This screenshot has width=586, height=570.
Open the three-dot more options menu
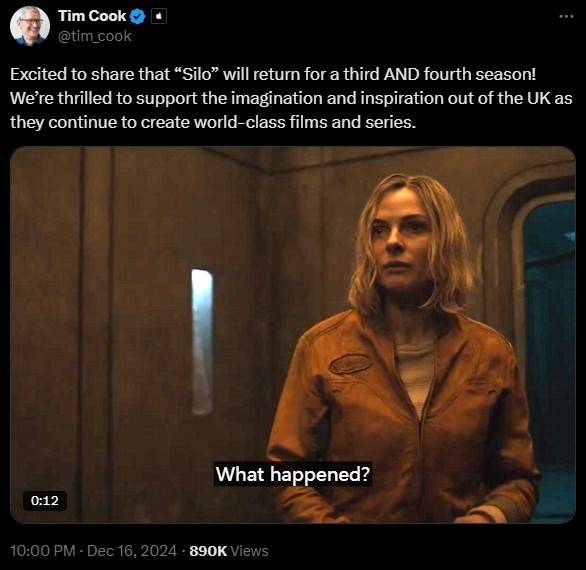566,16
